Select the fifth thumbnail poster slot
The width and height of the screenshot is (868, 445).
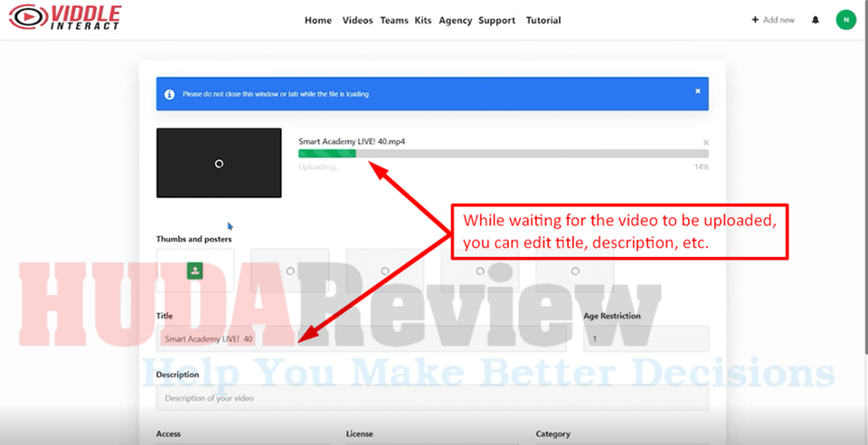click(x=575, y=270)
